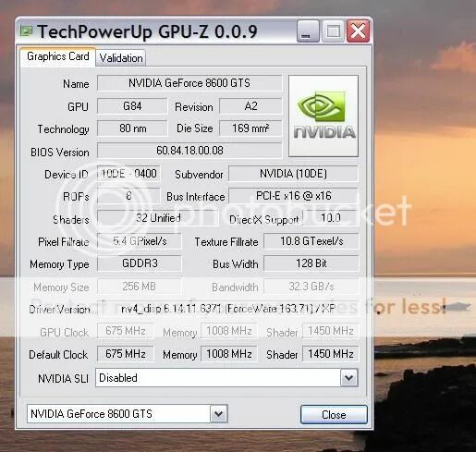This screenshot has width=476, height=452.
Task: Expand the graphics card selector dropdown arrow
Action: coord(219,413)
